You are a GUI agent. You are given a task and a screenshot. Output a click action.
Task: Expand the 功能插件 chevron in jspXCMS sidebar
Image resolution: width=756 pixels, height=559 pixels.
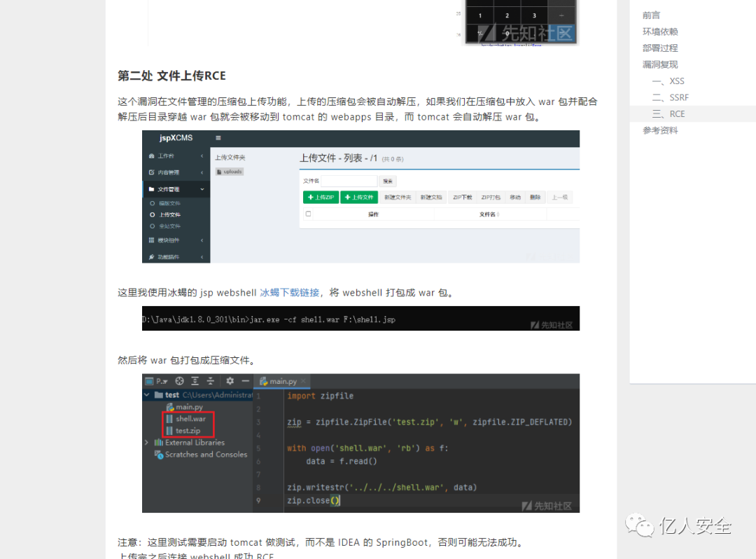202,256
